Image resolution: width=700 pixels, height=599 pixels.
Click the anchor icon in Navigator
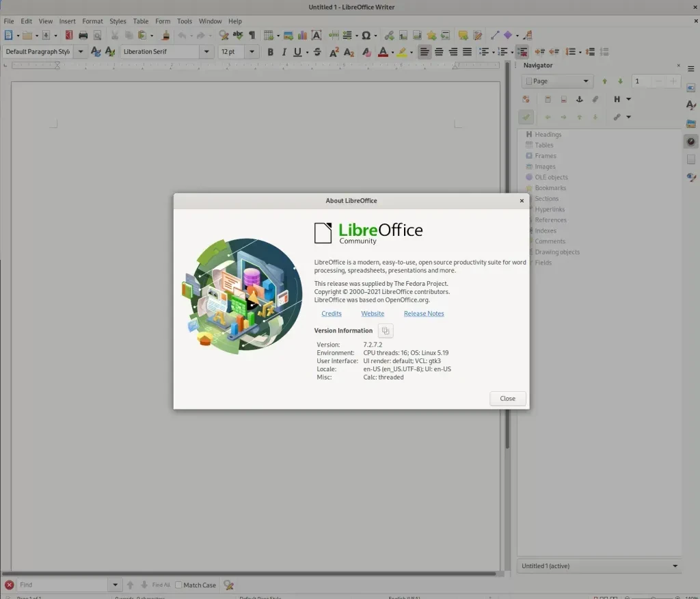pos(579,99)
